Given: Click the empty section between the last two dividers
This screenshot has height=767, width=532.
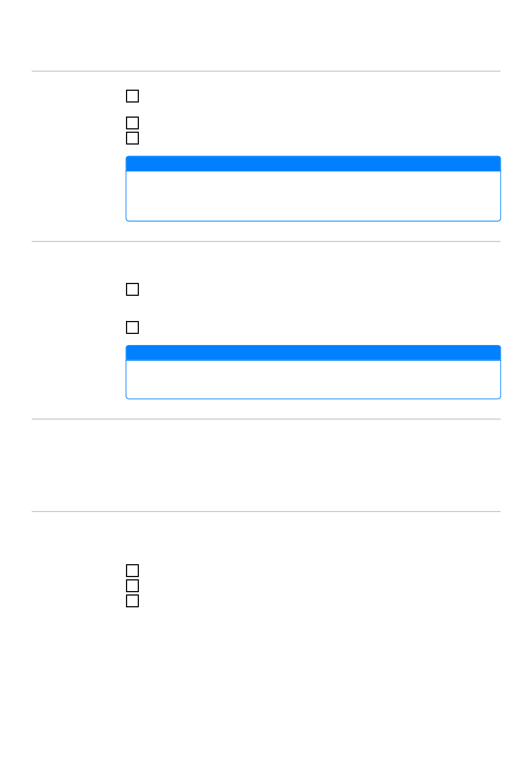Looking at the screenshot, I should point(266,465).
